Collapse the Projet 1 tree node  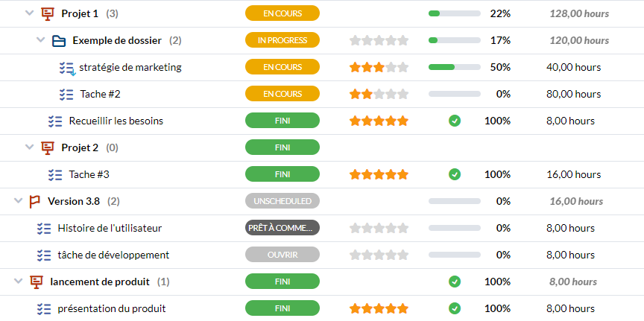pos(29,13)
